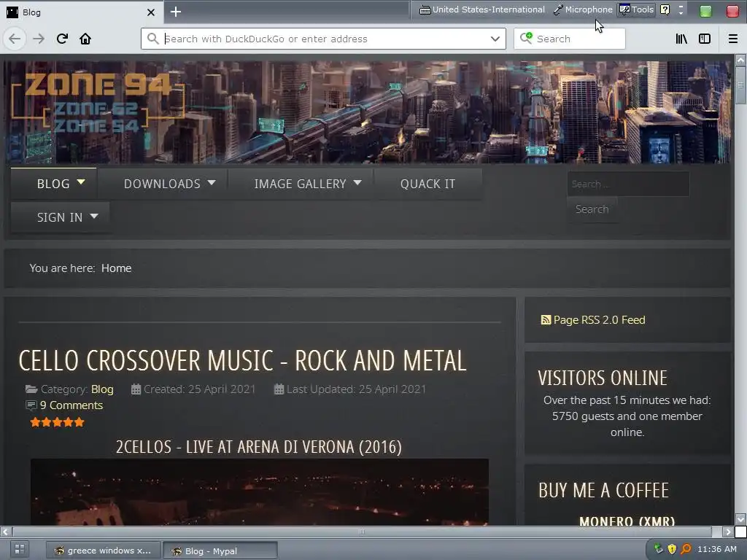Image resolution: width=747 pixels, height=560 pixels.
Task: Reload the current page
Action: tap(62, 39)
